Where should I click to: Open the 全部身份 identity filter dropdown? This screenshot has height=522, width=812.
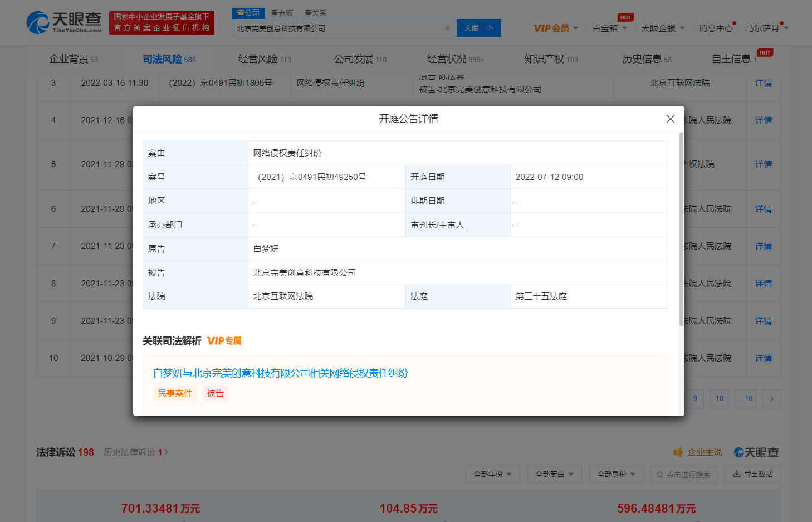pyautogui.click(x=616, y=475)
